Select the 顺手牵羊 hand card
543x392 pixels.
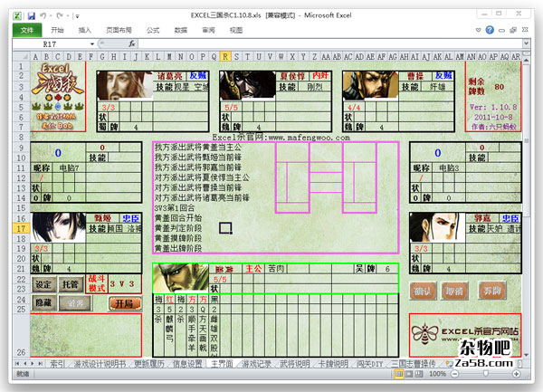click(x=192, y=324)
